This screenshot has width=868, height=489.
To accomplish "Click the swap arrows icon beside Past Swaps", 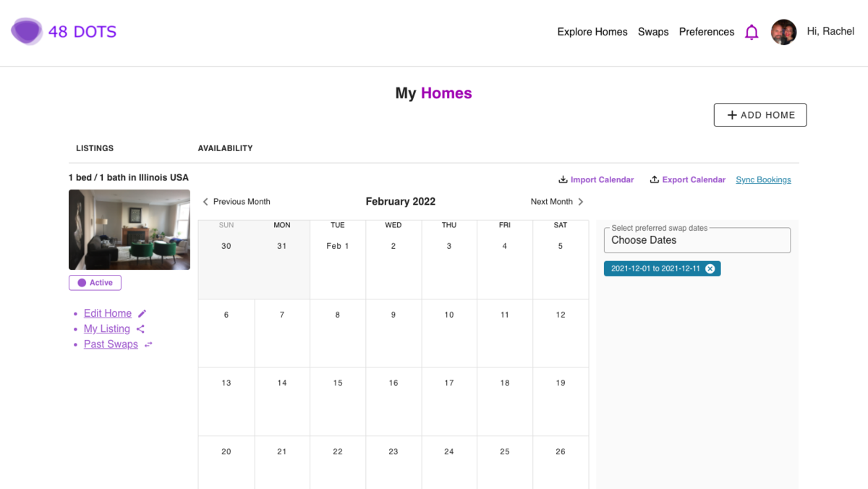I will [x=148, y=344].
